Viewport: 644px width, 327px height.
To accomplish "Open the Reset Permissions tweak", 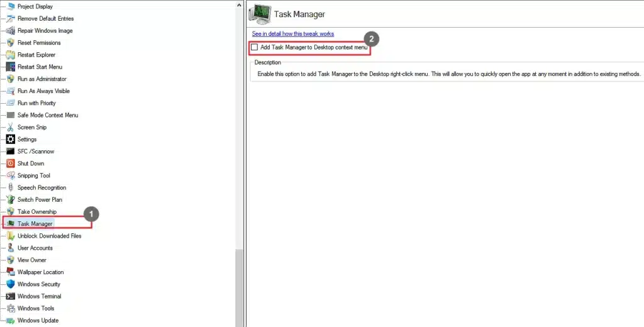I will (x=39, y=43).
